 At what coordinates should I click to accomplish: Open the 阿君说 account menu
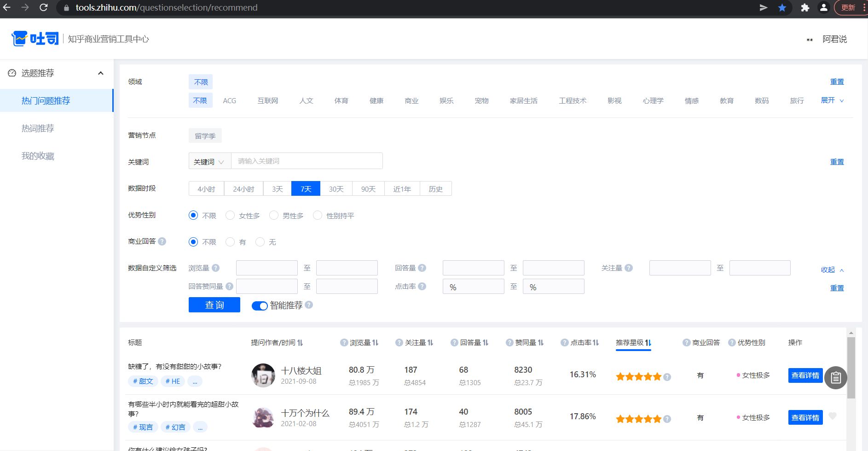[x=834, y=39]
